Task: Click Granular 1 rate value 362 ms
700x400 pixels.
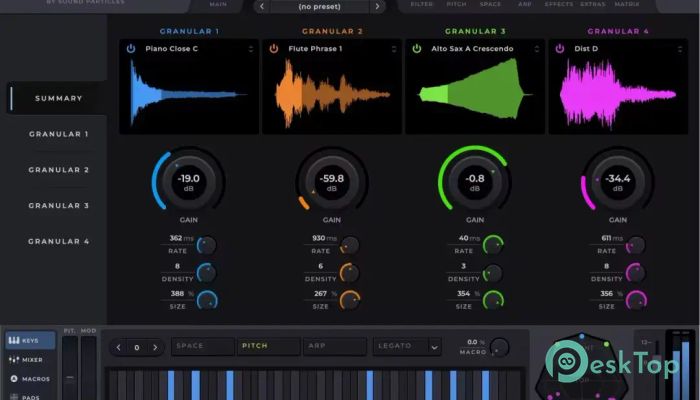Action: click(x=182, y=238)
